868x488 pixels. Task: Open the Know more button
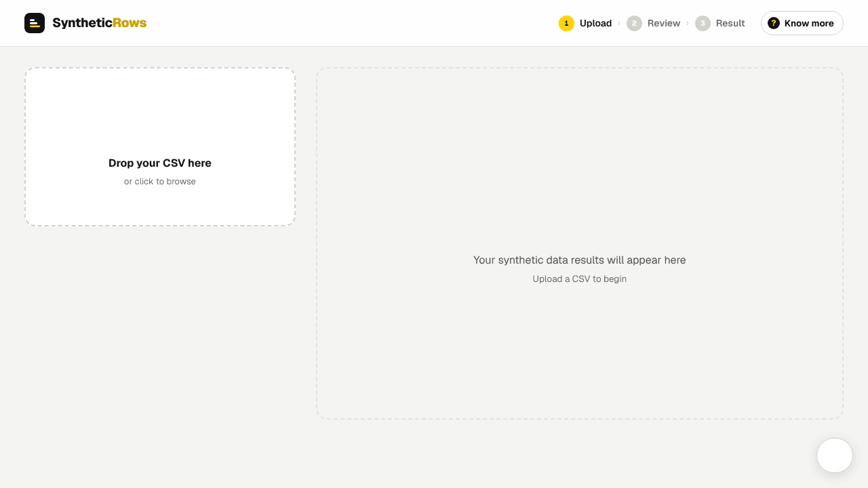point(802,23)
